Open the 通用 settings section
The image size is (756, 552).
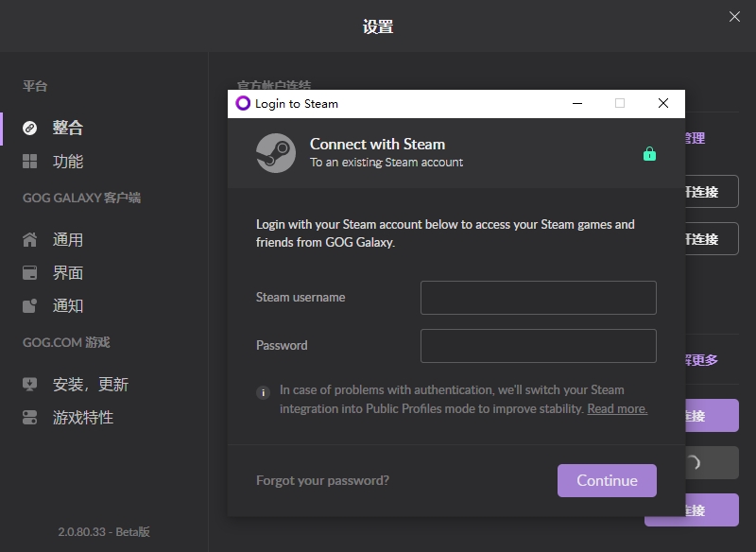[67, 239]
